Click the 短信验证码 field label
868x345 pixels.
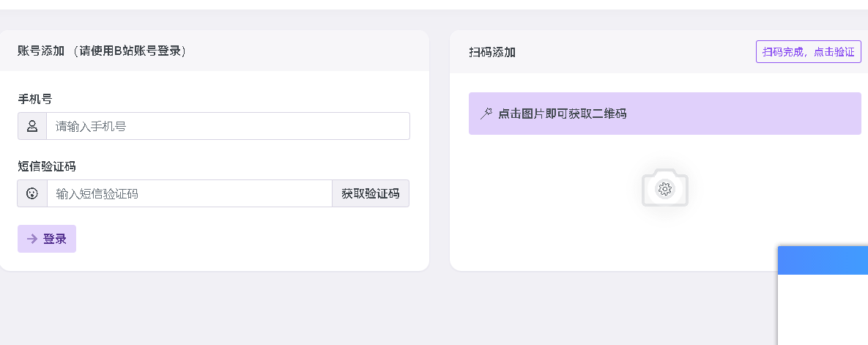[46, 166]
